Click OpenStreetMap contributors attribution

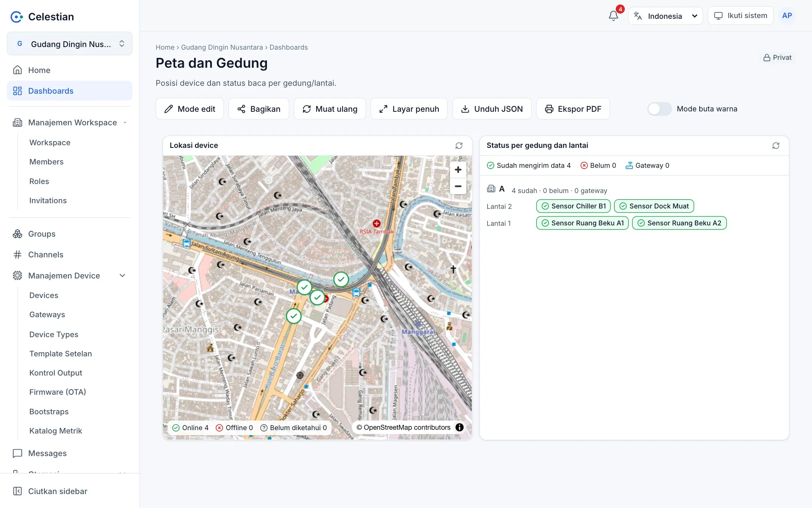click(x=403, y=427)
